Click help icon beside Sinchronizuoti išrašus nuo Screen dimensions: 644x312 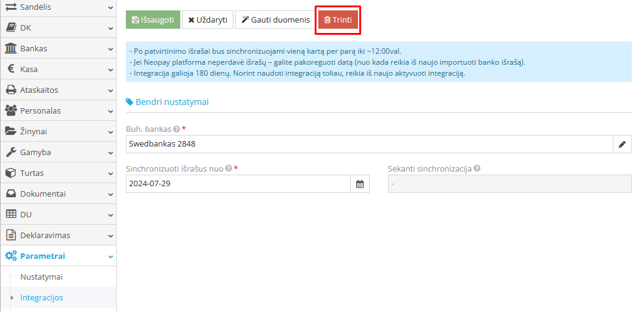coord(229,169)
